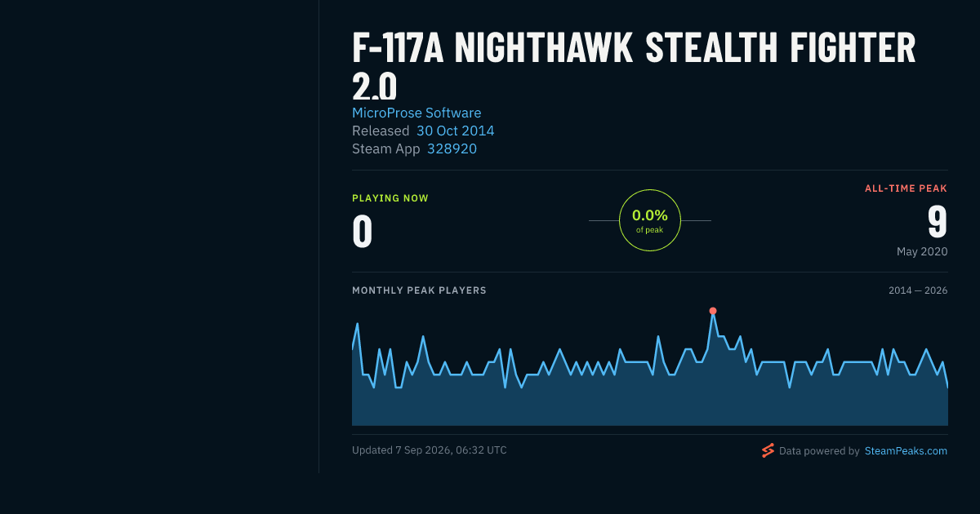Click the Monthly Peak Players label

pyautogui.click(x=419, y=290)
